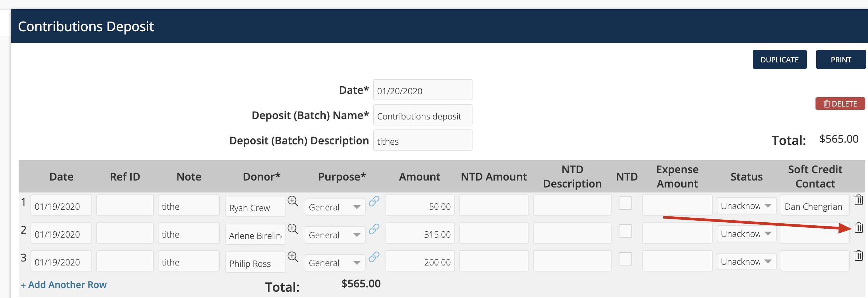Click link icon beside the 50.00 amount

[x=374, y=201]
